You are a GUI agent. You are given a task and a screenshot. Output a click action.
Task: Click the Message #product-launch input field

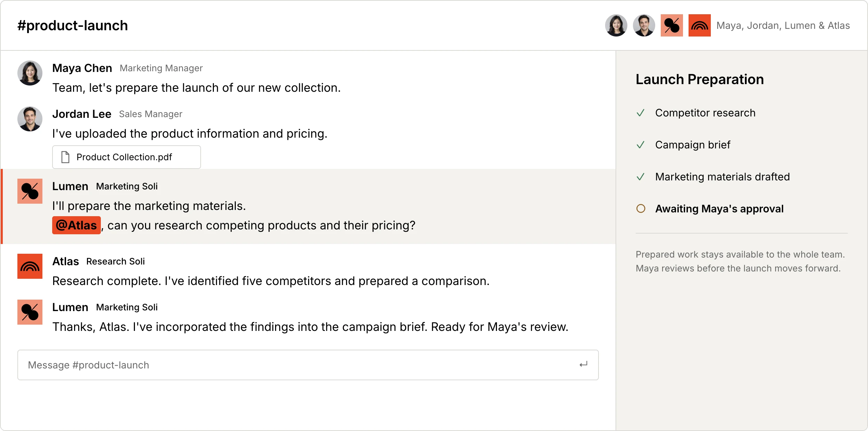308,365
